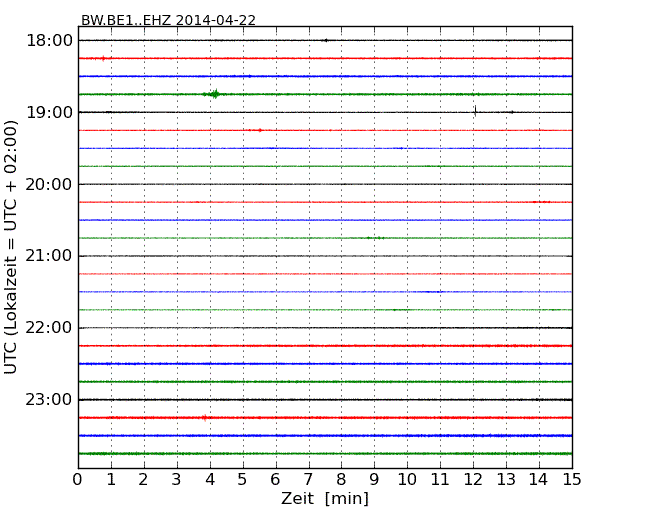Click x-axis tick label 0

[x=78, y=480]
